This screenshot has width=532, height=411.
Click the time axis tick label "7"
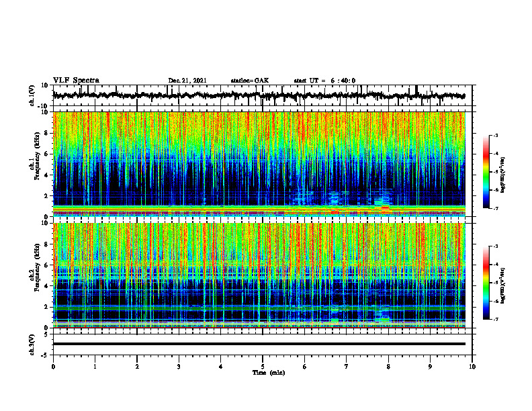point(347,367)
